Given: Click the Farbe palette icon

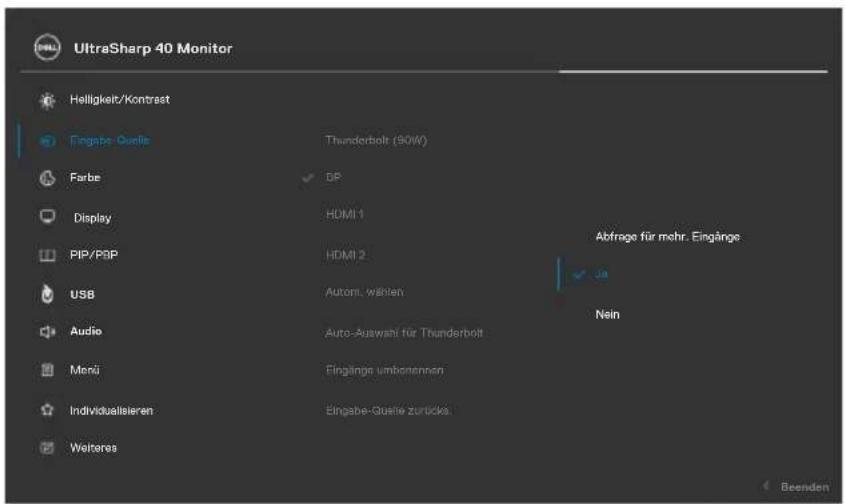Looking at the screenshot, I should 47,178.
